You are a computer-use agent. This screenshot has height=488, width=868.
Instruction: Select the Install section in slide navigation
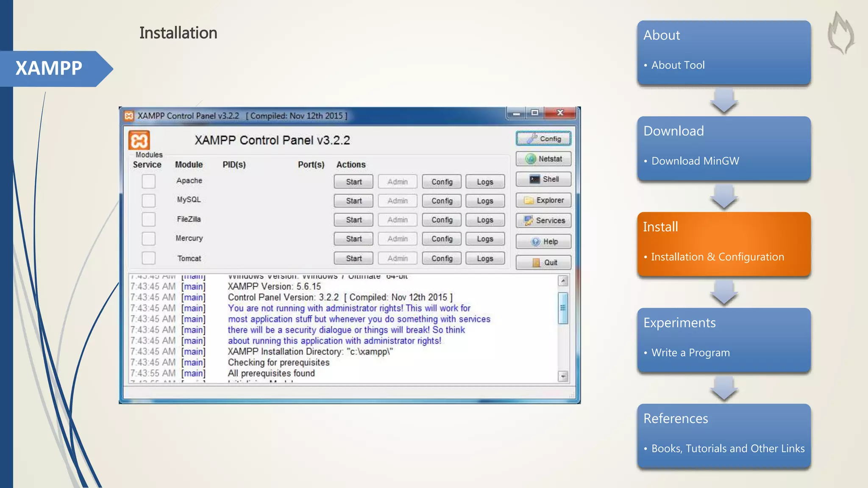point(723,244)
